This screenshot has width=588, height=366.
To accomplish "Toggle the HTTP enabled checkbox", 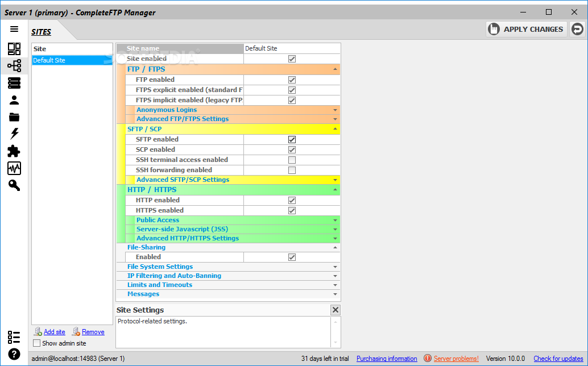I will click(292, 201).
